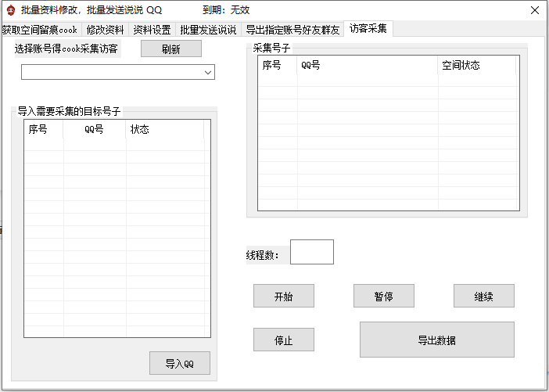
Task: Click the 停止 button
Action: coord(284,340)
